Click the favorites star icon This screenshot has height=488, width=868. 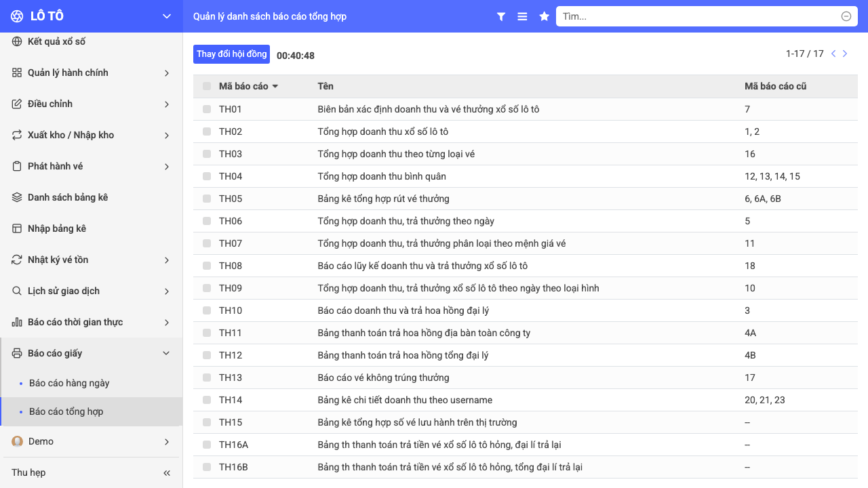pos(544,16)
